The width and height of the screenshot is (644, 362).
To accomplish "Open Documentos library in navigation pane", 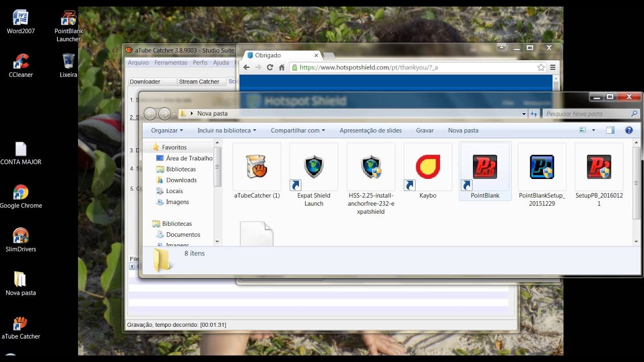I will point(178,235).
